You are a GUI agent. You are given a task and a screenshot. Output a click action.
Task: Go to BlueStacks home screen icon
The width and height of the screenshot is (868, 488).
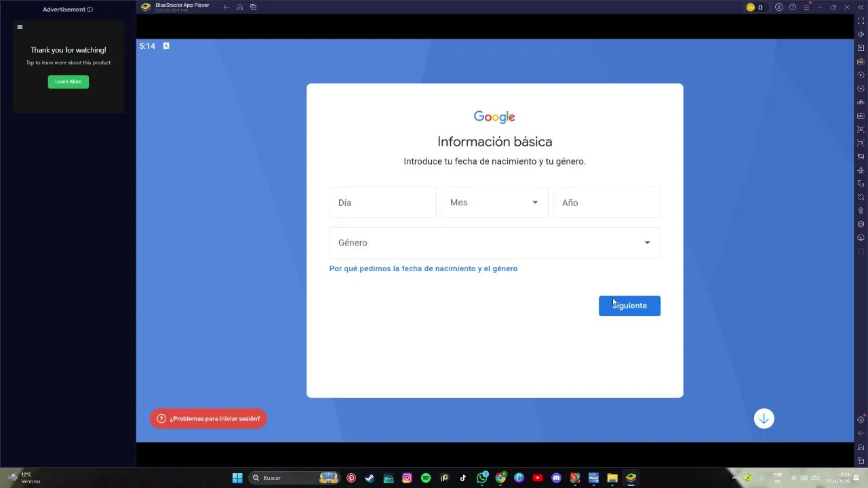pos(239,7)
